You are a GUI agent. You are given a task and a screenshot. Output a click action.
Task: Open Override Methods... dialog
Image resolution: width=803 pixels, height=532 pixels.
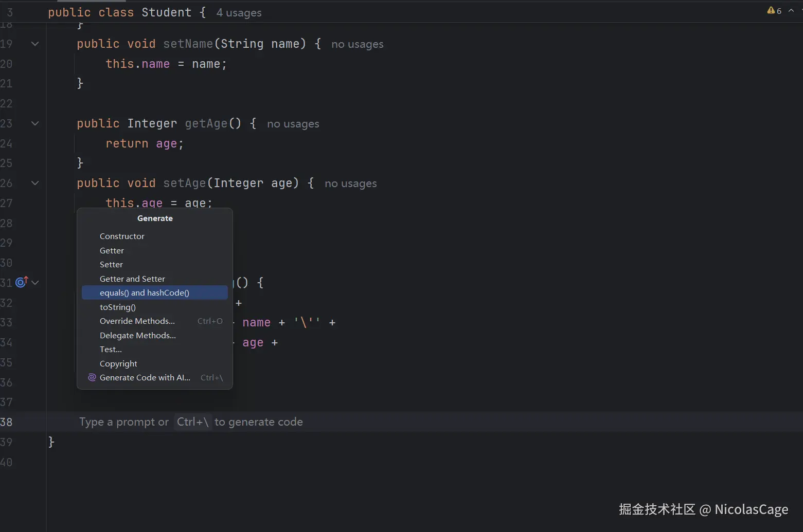click(x=154, y=321)
